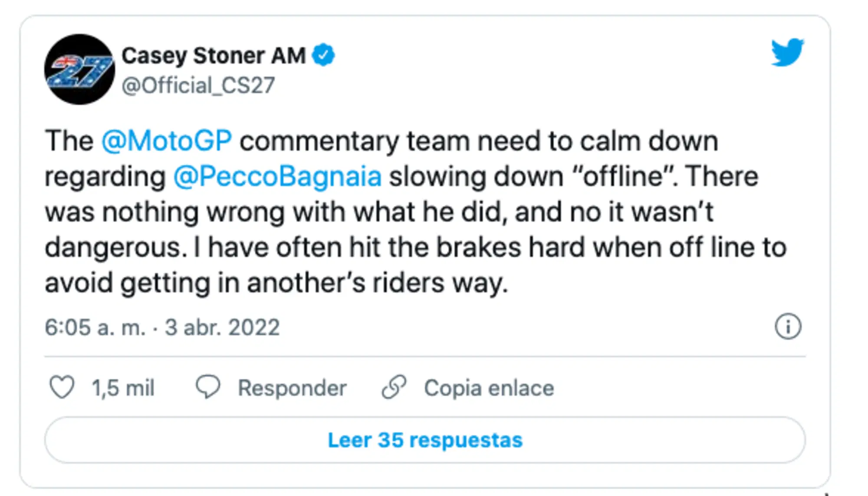
Task: Follow the @MotoGP mention link
Action: point(167,141)
